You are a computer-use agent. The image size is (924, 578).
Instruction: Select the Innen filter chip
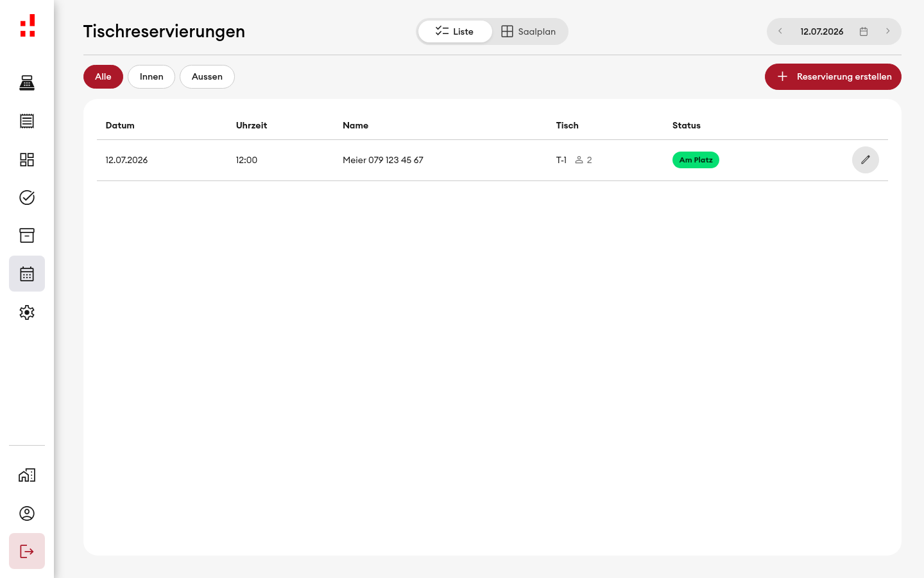(151, 76)
